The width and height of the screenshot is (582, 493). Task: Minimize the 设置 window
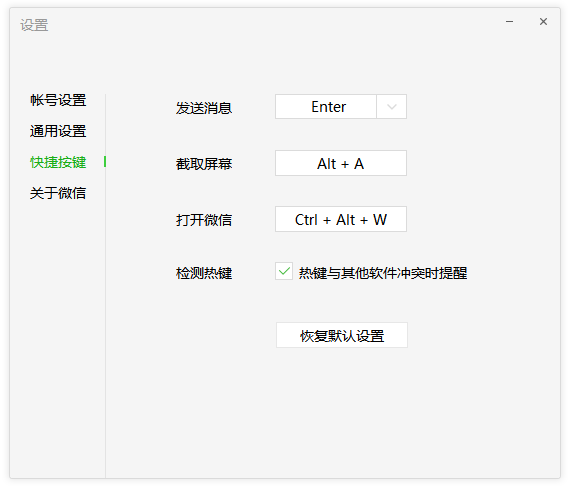tap(510, 22)
